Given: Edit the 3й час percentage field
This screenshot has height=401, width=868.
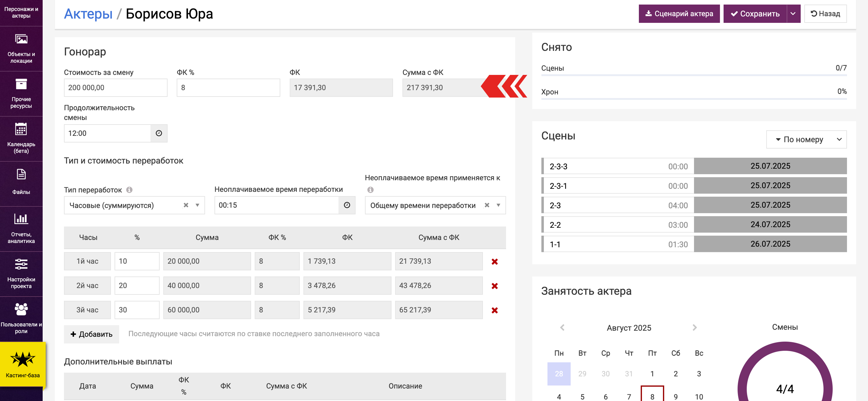Looking at the screenshot, I should (137, 310).
